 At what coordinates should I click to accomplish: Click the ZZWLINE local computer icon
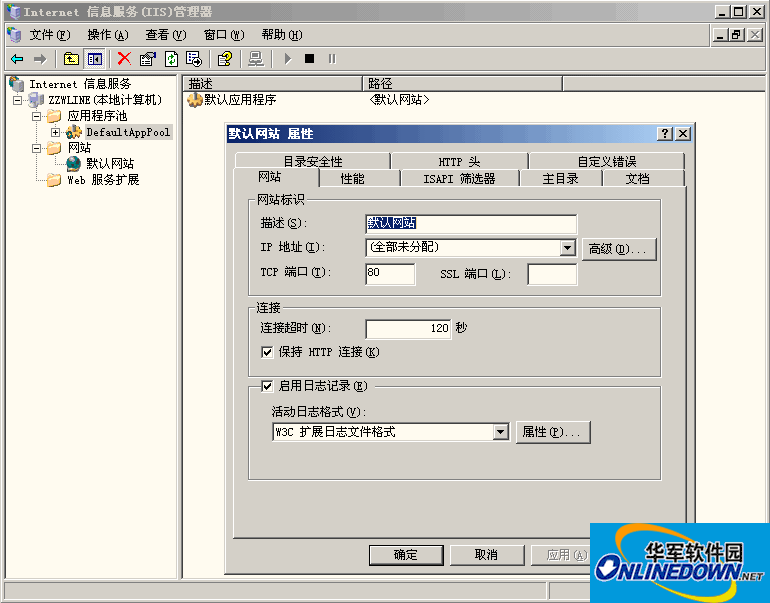(x=36, y=100)
